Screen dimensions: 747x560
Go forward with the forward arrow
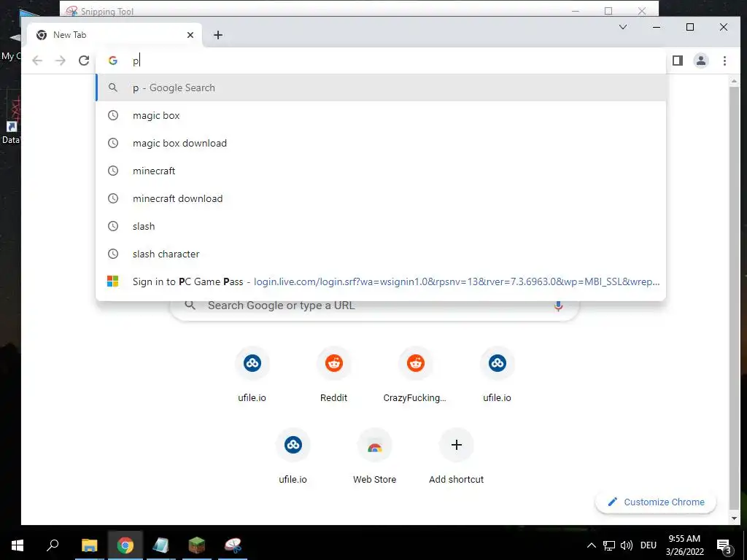click(61, 61)
